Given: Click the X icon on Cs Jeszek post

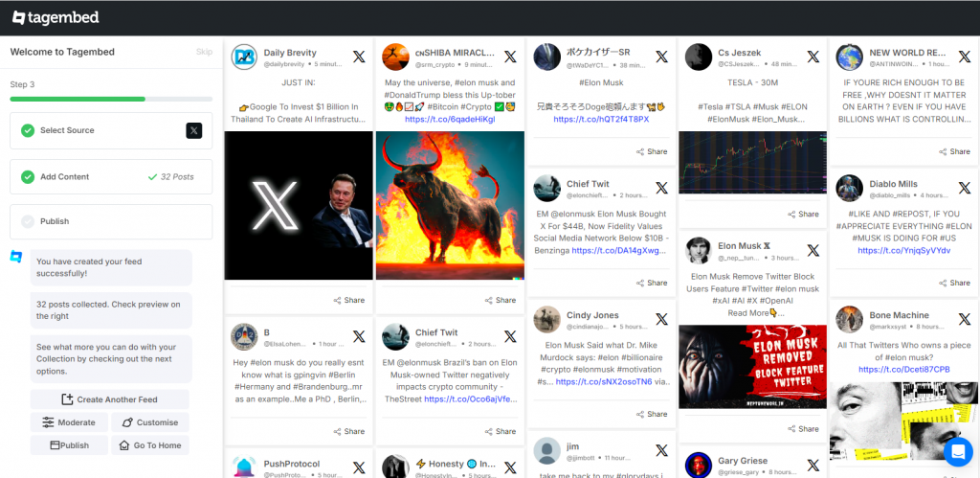Looking at the screenshot, I should (x=813, y=57).
